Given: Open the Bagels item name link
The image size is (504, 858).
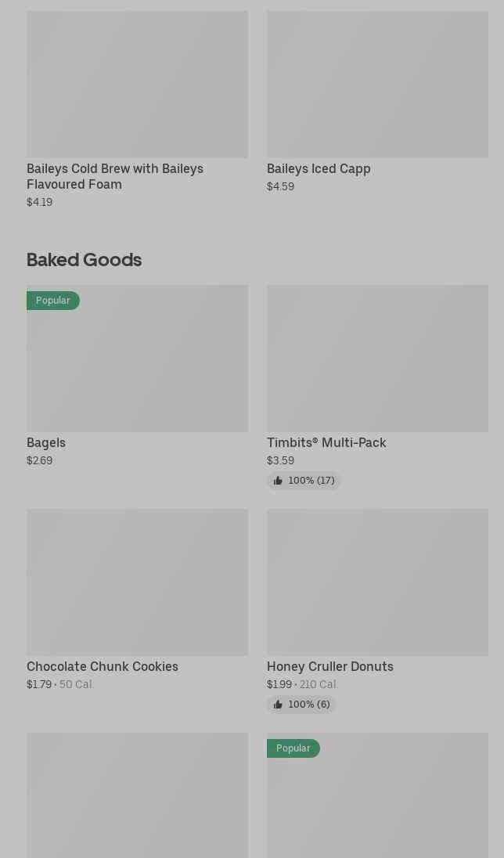Looking at the screenshot, I should pyautogui.click(x=46, y=442).
